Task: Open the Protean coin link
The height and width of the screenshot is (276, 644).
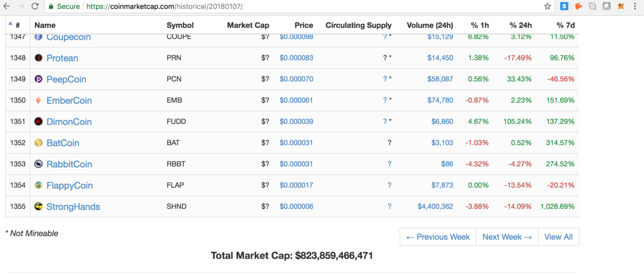Action: click(62, 58)
